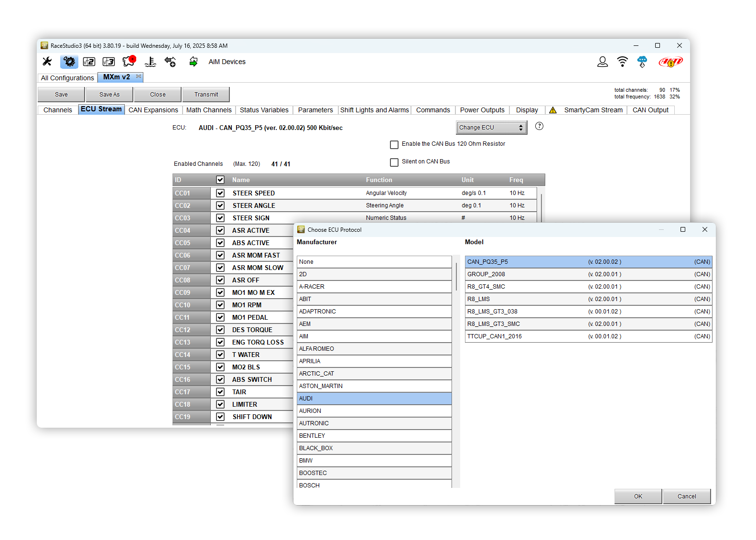The image size is (756, 540).
Task: Open the track map icon with red marker
Action: tap(129, 61)
